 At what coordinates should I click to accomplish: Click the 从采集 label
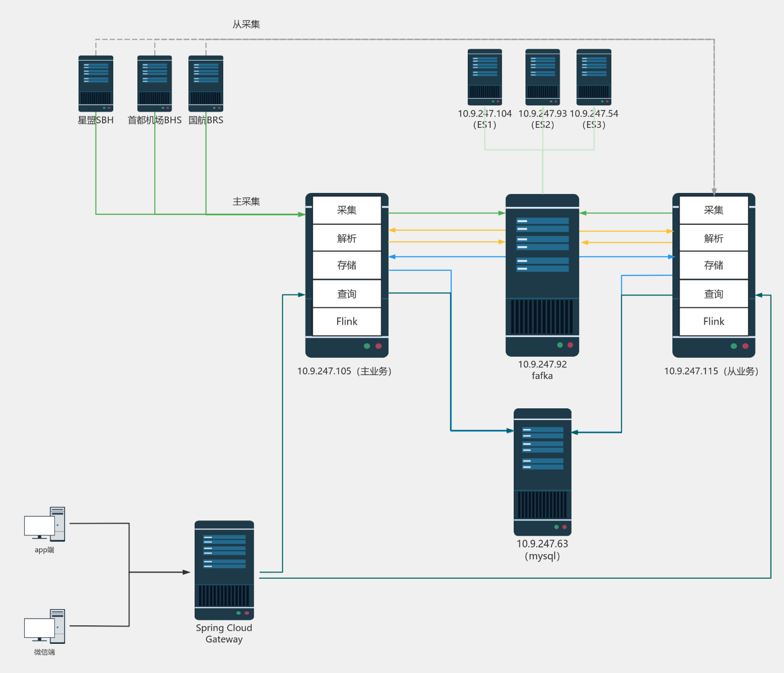245,24
